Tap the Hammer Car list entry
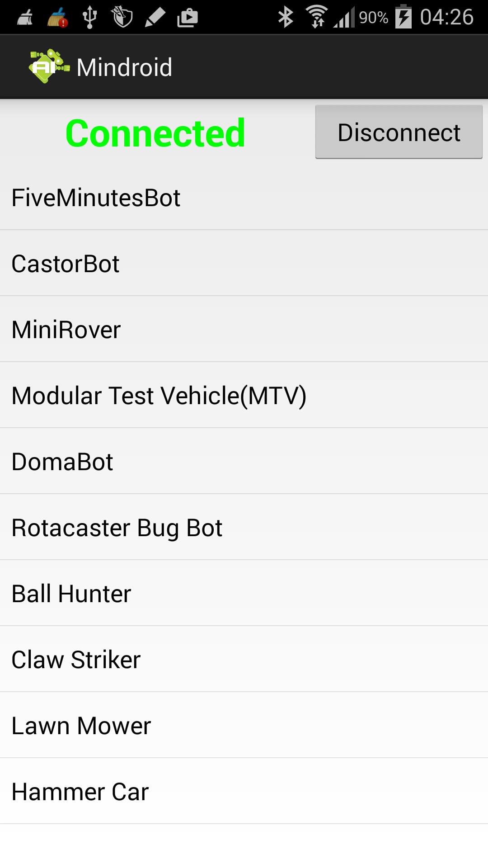The width and height of the screenshot is (488, 868). [x=80, y=791]
